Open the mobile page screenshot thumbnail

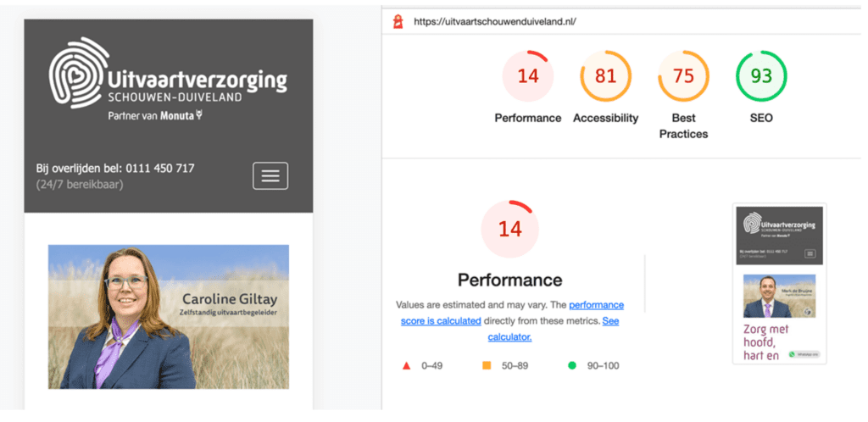click(x=779, y=283)
